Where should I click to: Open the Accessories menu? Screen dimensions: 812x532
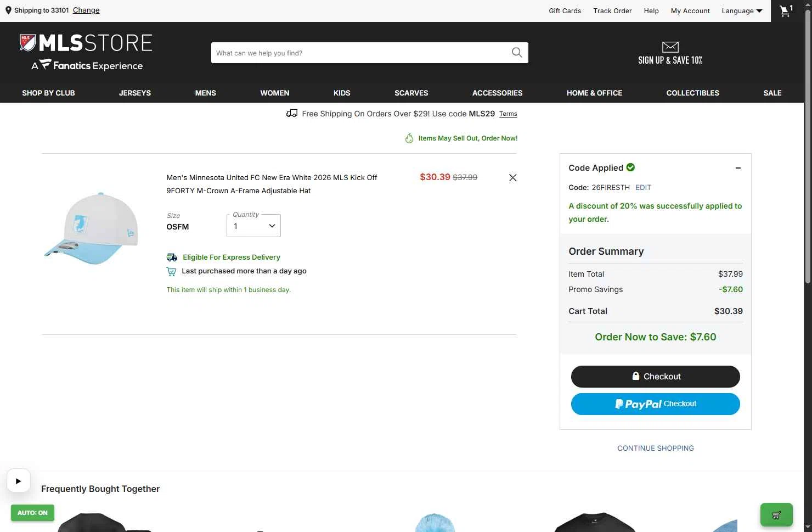498,93
